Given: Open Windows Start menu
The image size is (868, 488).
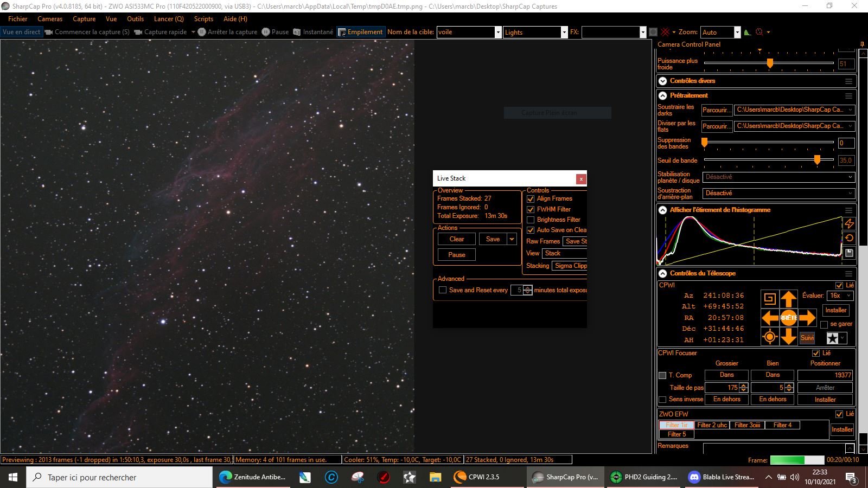Looking at the screenshot, I should click(13, 477).
